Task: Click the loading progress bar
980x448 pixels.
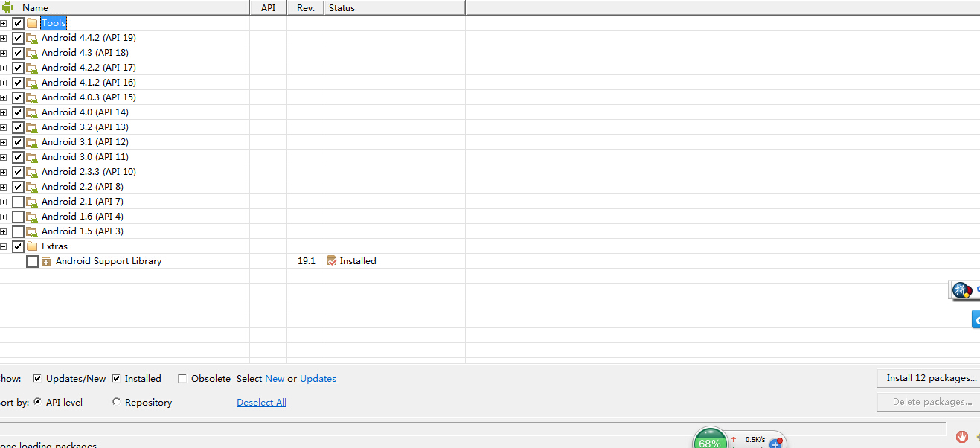Action: [x=473, y=430]
